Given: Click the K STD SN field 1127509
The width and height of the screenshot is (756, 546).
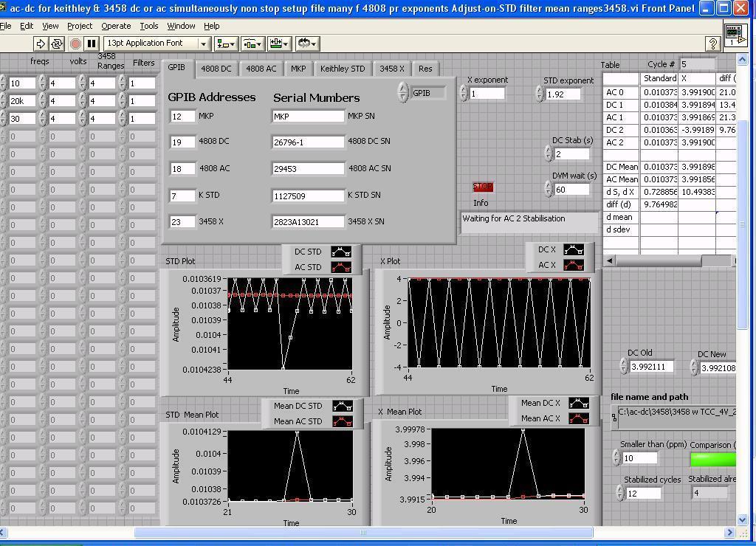Looking at the screenshot, I should click(x=308, y=196).
